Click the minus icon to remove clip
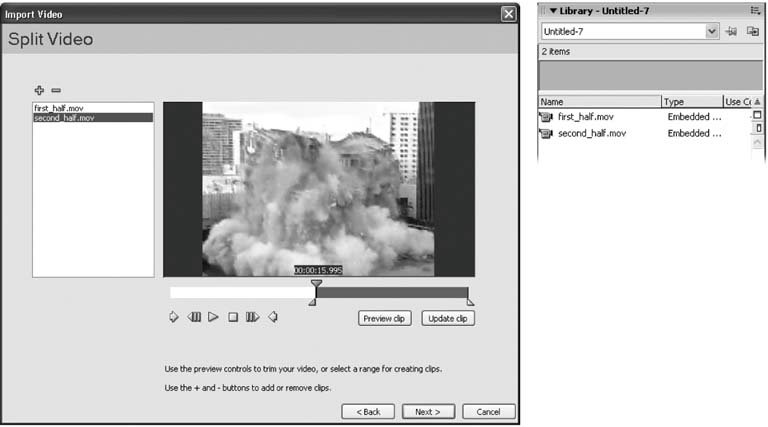The height and width of the screenshot is (427, 768). point(56,90)
